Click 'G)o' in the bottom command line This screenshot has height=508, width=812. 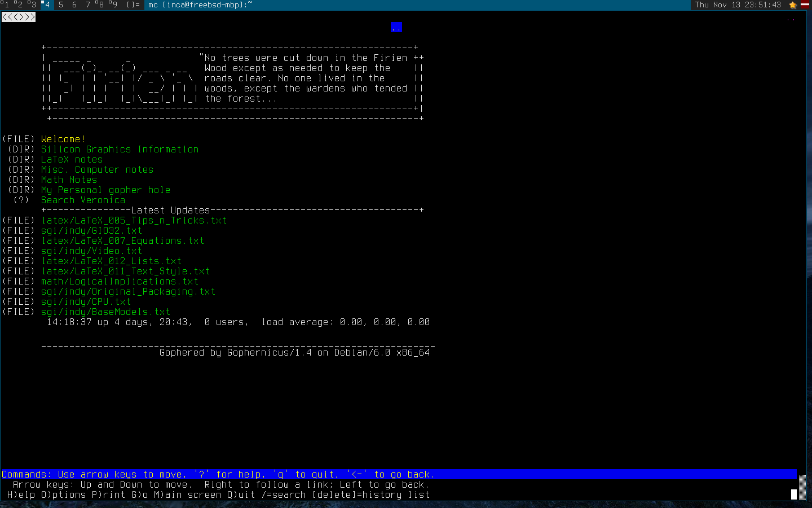coord(139,494)
